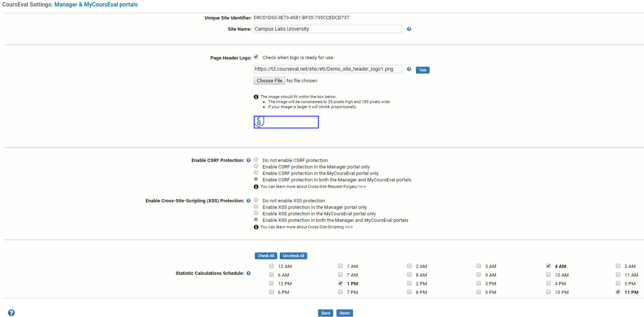Click the CU shield logo preview
The image size is (644, 317).
tap(259, 122)
